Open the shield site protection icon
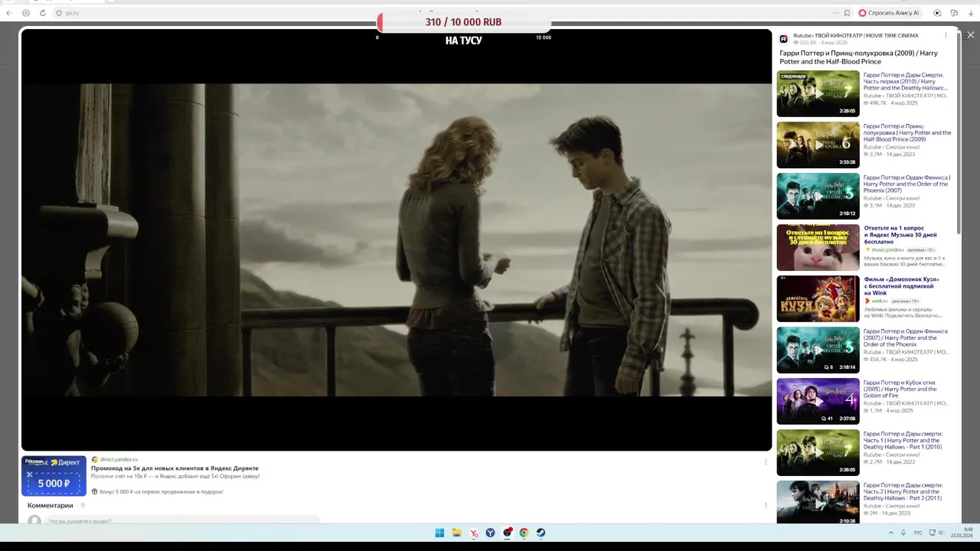 [59, 13]
